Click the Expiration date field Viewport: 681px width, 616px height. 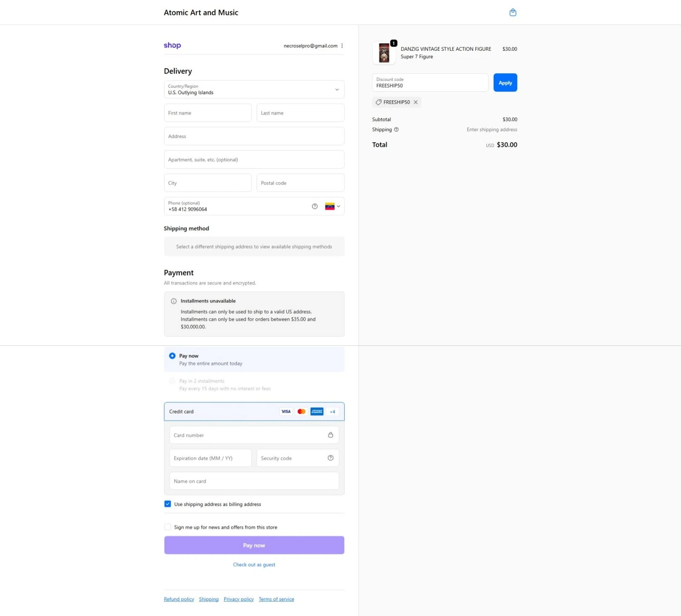point(210,458)
